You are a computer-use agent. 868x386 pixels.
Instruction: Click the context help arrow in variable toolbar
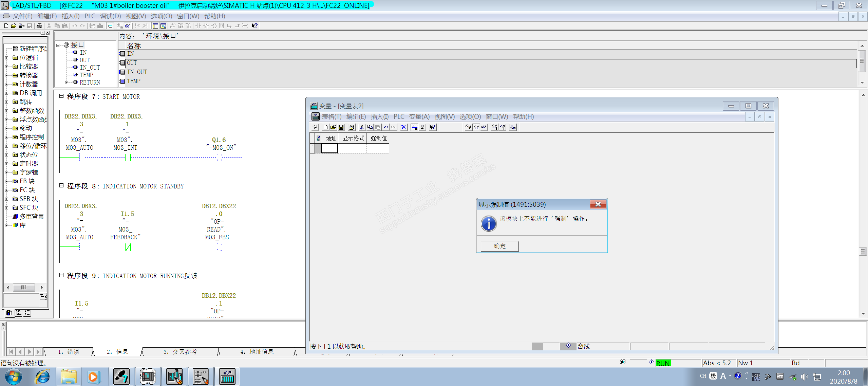click(432, 127)
